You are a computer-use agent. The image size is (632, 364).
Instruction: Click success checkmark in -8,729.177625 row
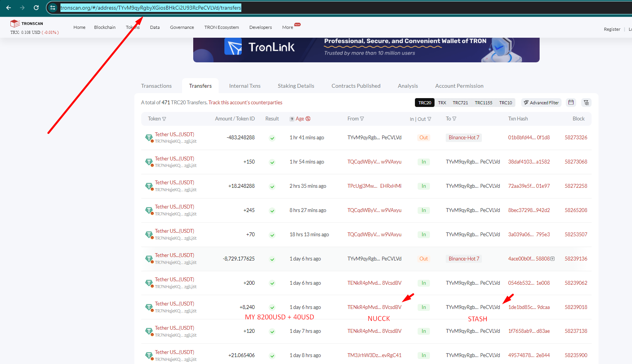click(272, 259)
